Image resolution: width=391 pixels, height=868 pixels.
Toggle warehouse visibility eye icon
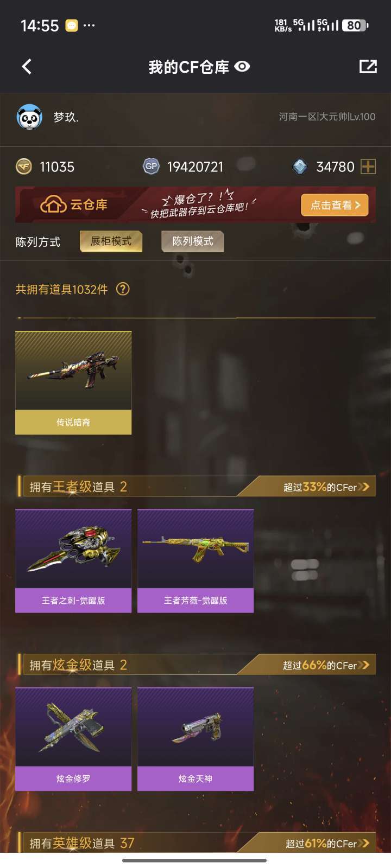click(242, 67)
